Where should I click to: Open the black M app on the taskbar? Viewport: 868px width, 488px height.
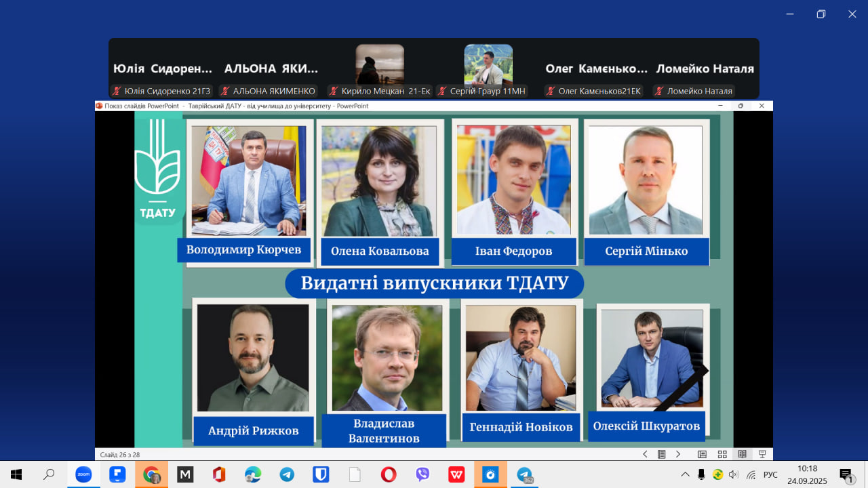tap(185, 474)
